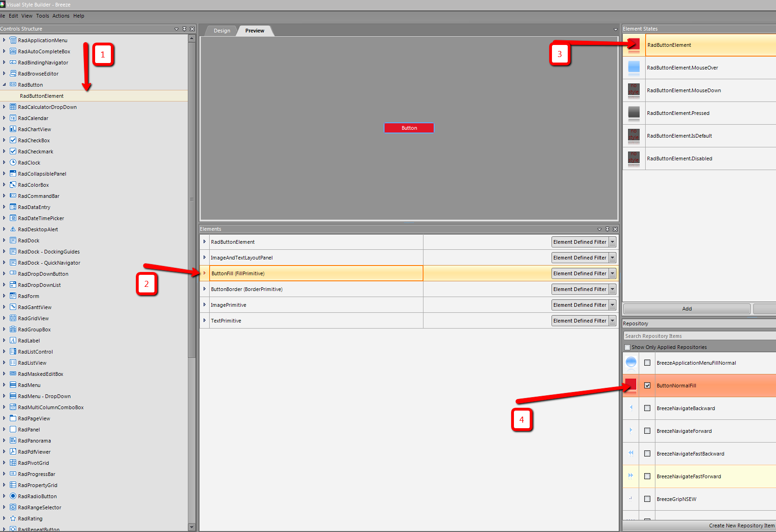Click the RadCalculatorDropDown control icon
This screenshot has height=532, width=776.
click(13, 107)
